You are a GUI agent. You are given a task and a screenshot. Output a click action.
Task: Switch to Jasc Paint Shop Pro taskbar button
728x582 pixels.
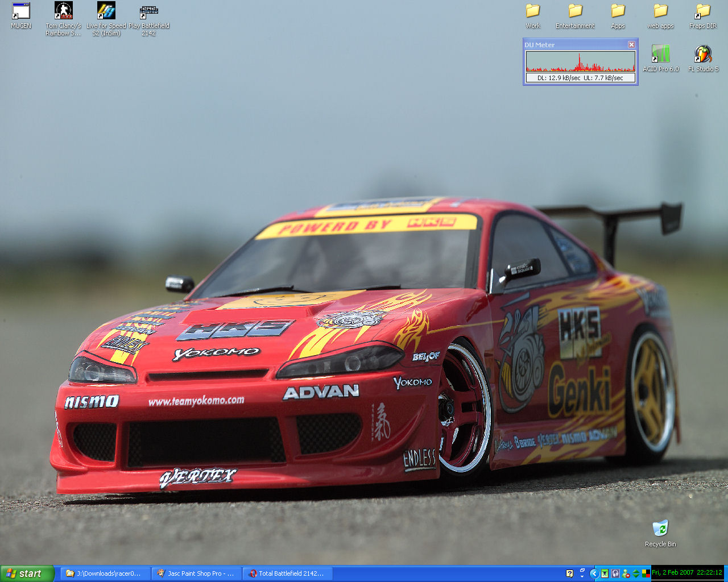click(x=197, y=573)
